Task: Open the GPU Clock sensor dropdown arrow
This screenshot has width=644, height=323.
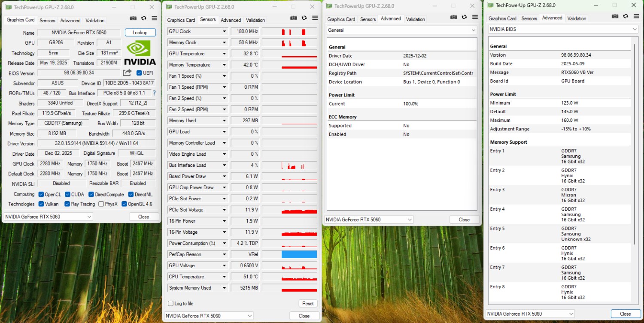Action: [x=224, y=31]
